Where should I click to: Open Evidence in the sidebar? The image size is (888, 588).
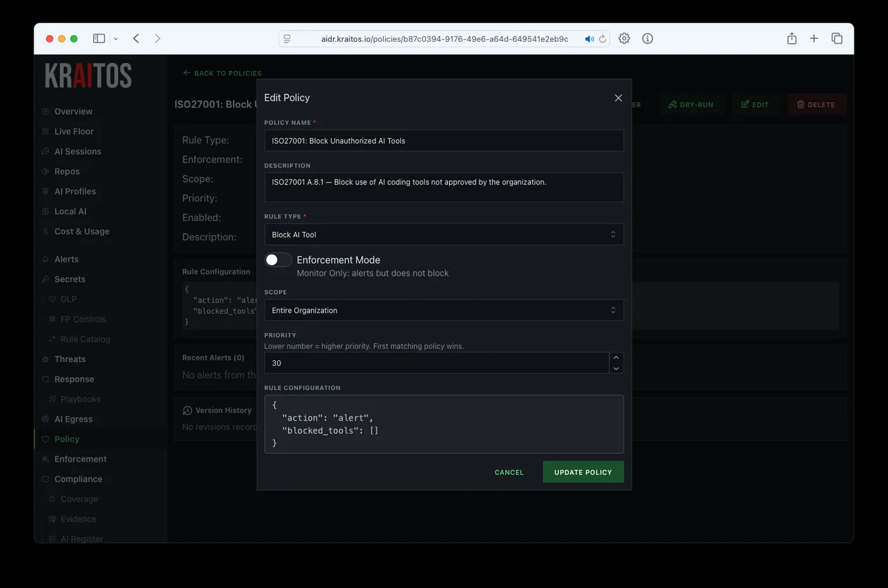[x=78, y=519]
